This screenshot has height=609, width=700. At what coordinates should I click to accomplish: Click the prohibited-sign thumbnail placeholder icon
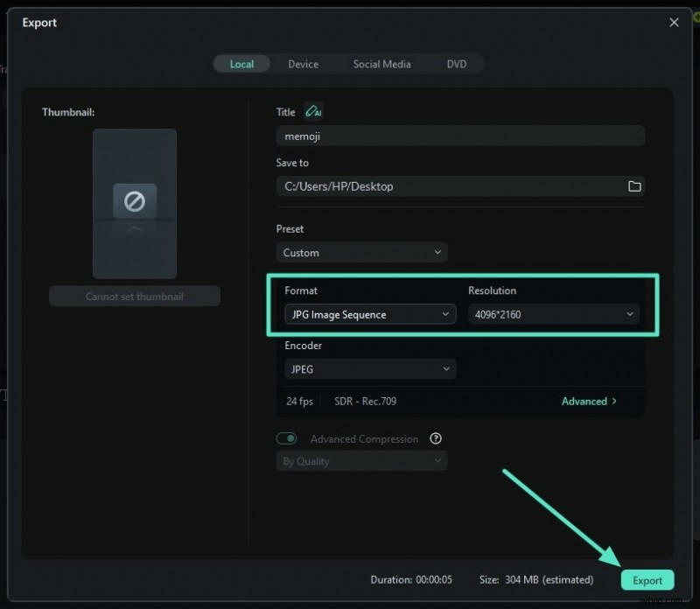(134, 200)
